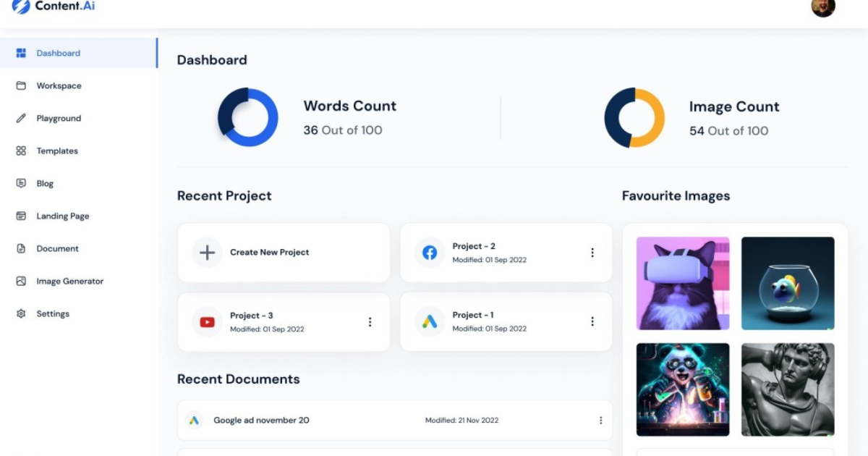Click the Dashboard page heading
The image size is (868, 456).
click(x=212, y=60)
